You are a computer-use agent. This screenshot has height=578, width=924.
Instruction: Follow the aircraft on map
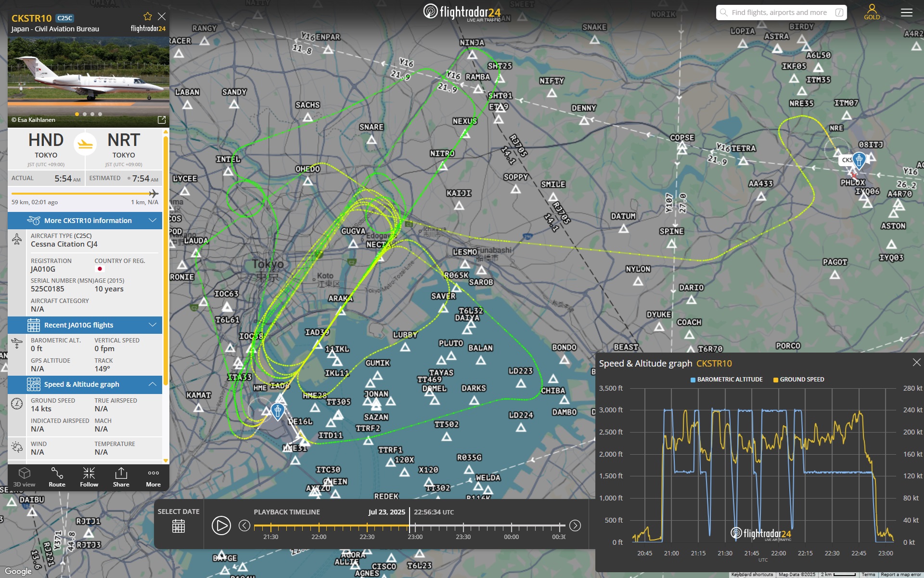point(89,477)
